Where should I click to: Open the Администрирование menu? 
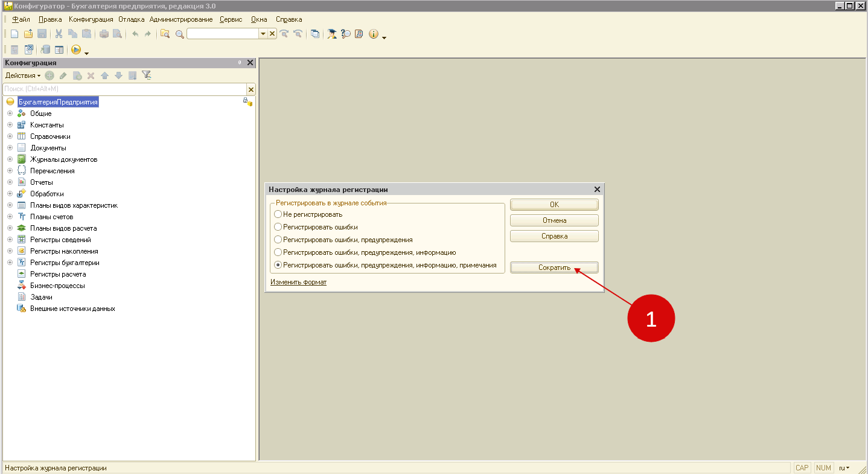coord(181,19)
